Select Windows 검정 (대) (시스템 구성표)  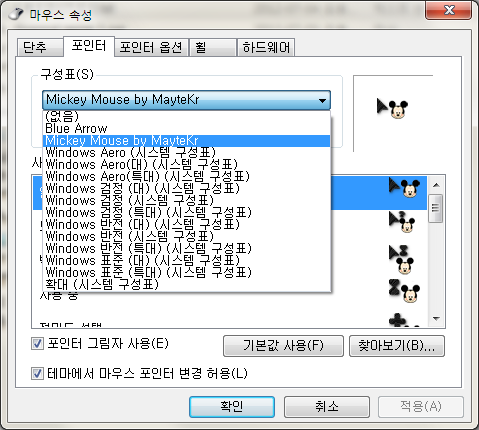pyautogui.click(x=187, y=188)
